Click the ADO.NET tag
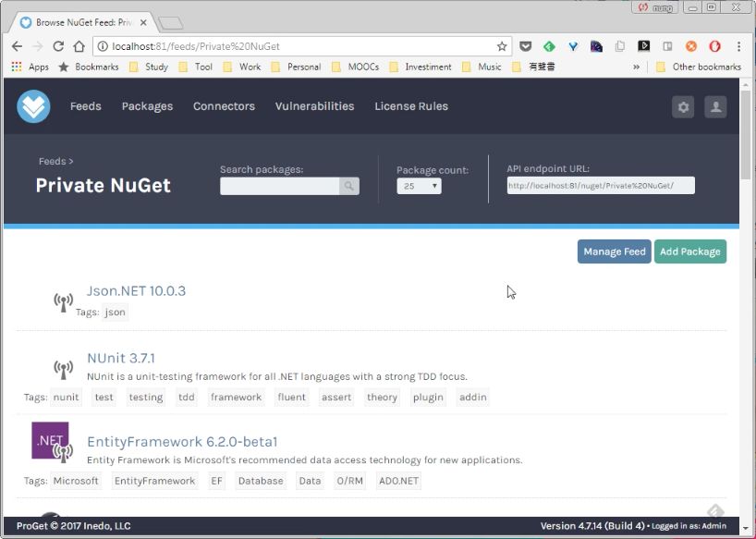The height and width of the screenshot is (539, 756). click(398, 481)
